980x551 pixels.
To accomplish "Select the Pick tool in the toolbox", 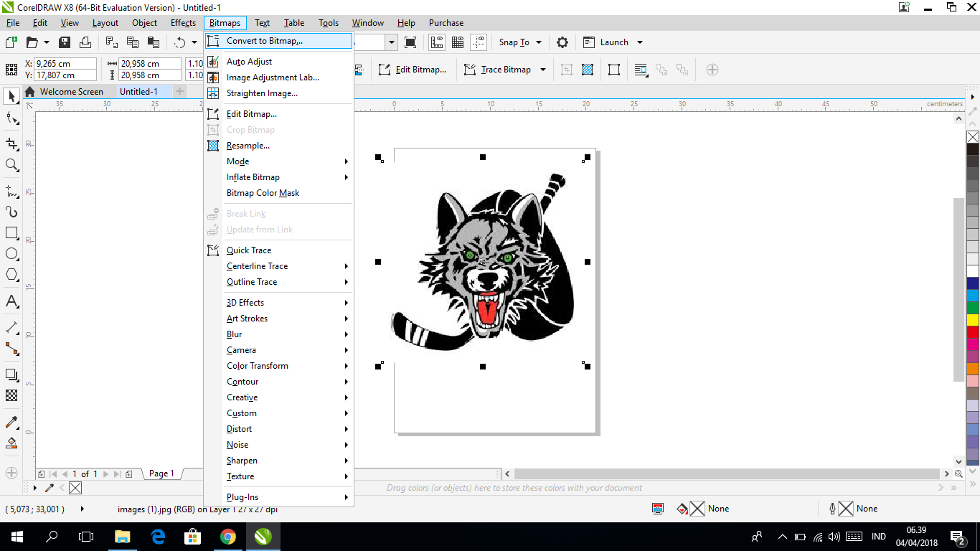I will coord(11,96).
